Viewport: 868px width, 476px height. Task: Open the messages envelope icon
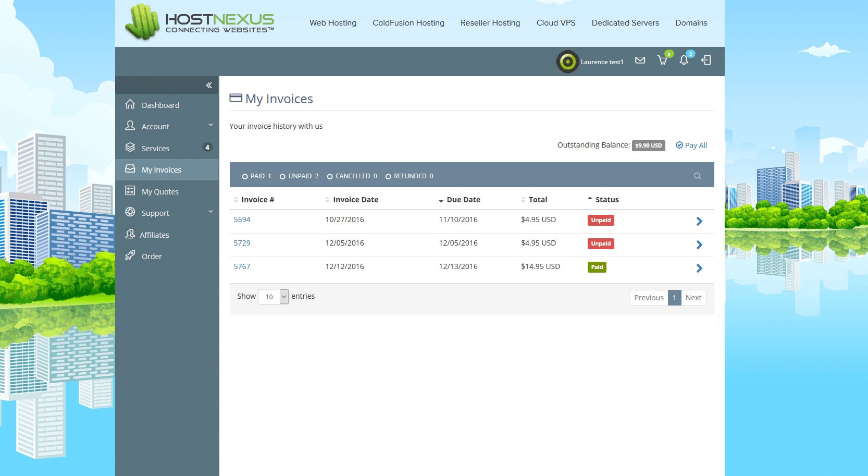640,60
